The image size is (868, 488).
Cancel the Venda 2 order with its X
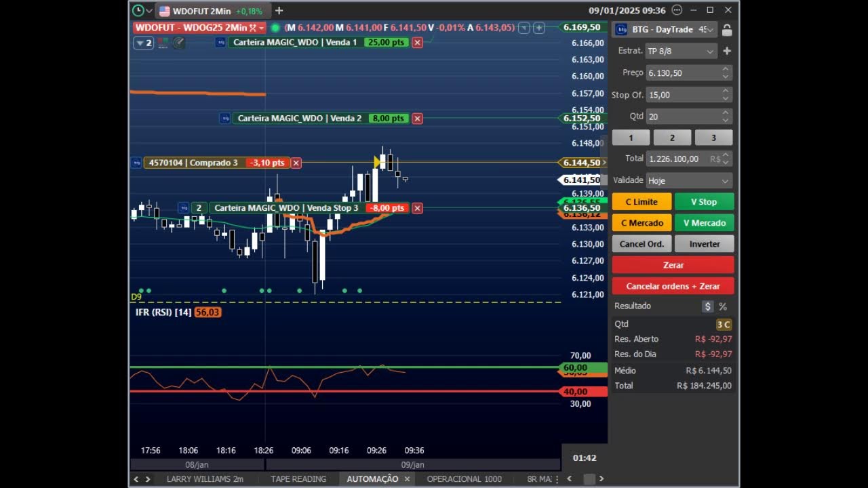pos(417,118)
